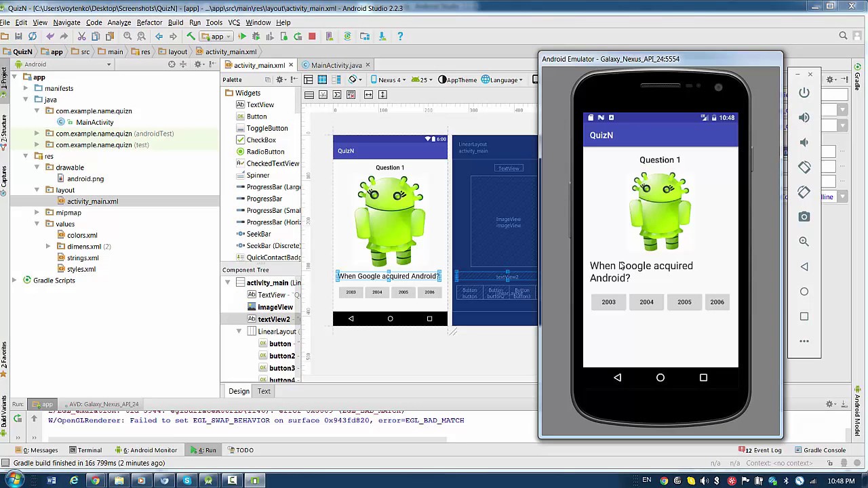Select activity_main.xml in the project tree
Viewport: 868px width, 488px height.
(x=92, y=201)
